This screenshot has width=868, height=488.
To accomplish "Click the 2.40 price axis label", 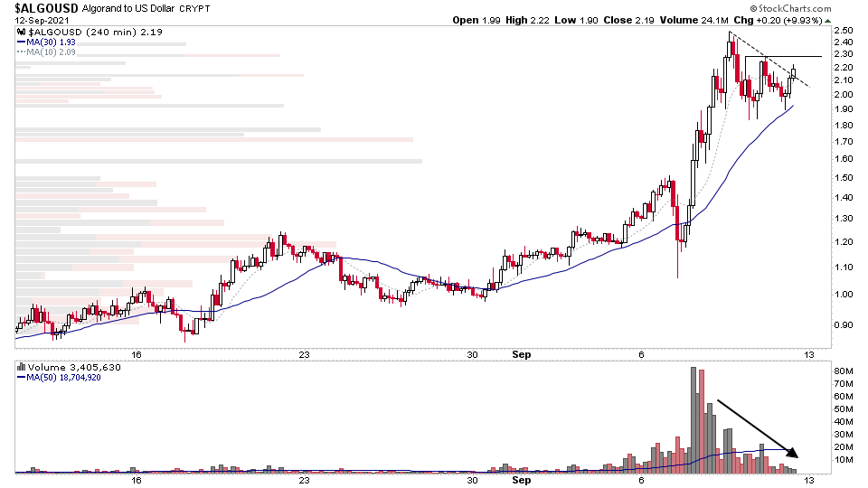I will pyautogui.click(x=843, y=42).
